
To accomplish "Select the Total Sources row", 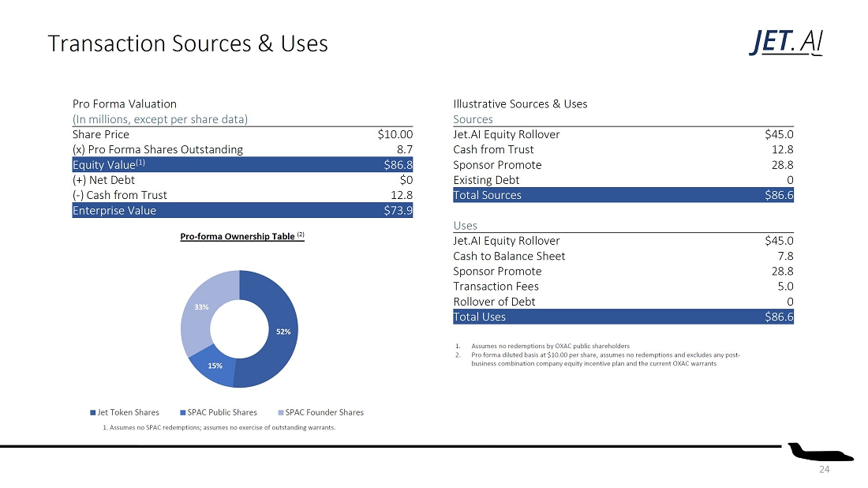I will point(623,195).
